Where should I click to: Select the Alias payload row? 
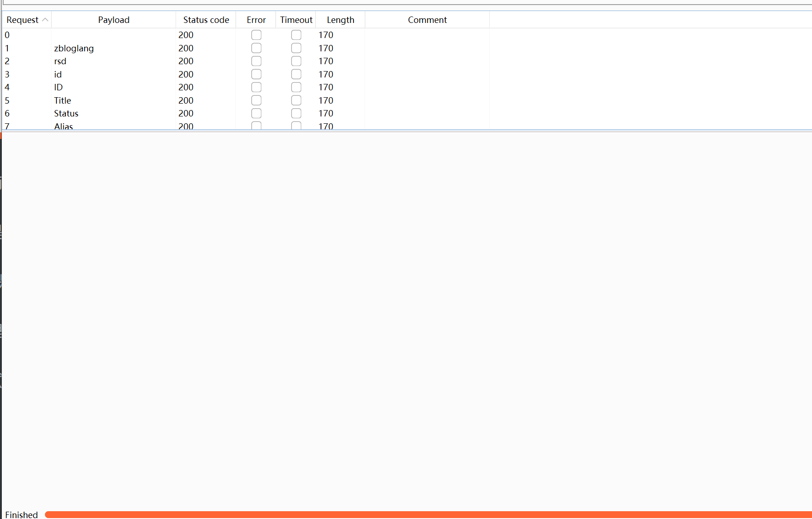63,126
